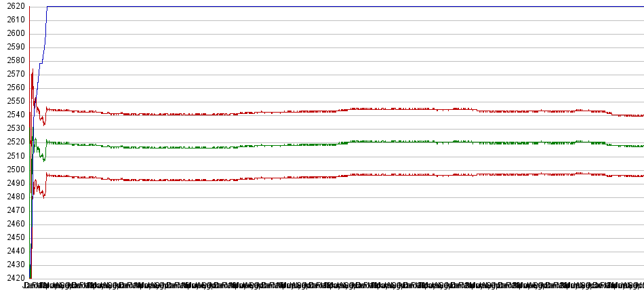Click the 2420 y-axis label

[x=13, y=278]
